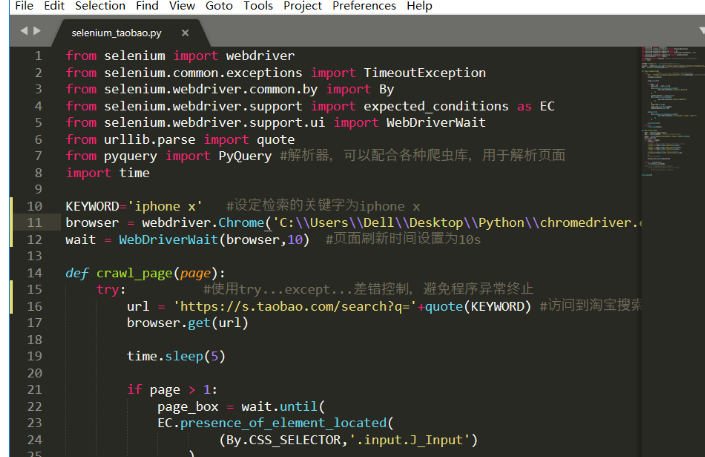
Task: Click 'quote' import on line 6
Action: coord(276,140)
